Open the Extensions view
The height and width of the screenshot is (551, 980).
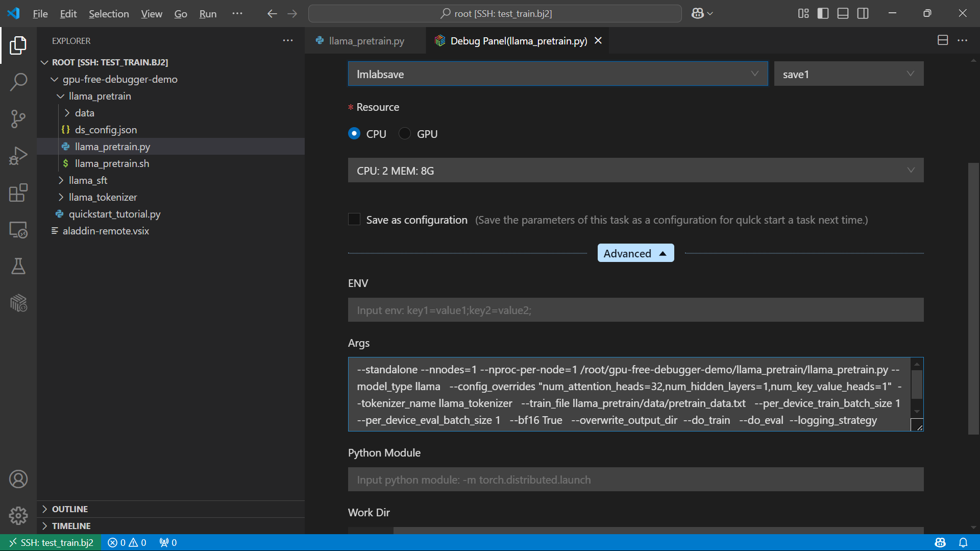[x=18, y=193]
